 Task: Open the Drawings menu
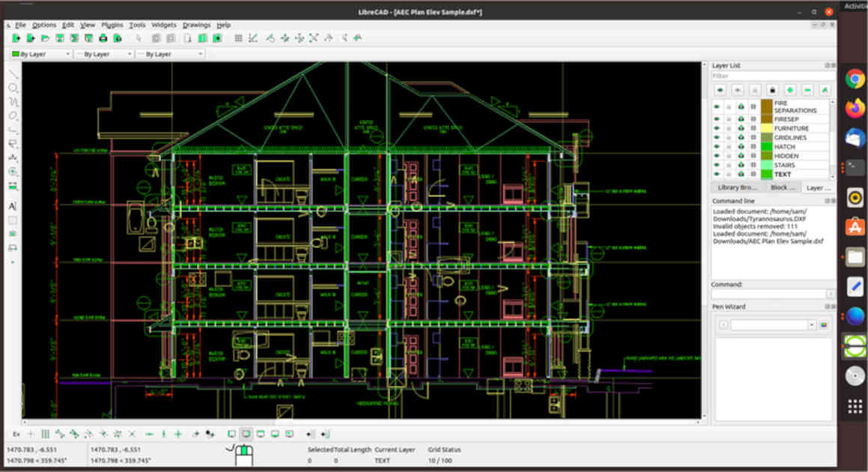(x=195, y=25)
